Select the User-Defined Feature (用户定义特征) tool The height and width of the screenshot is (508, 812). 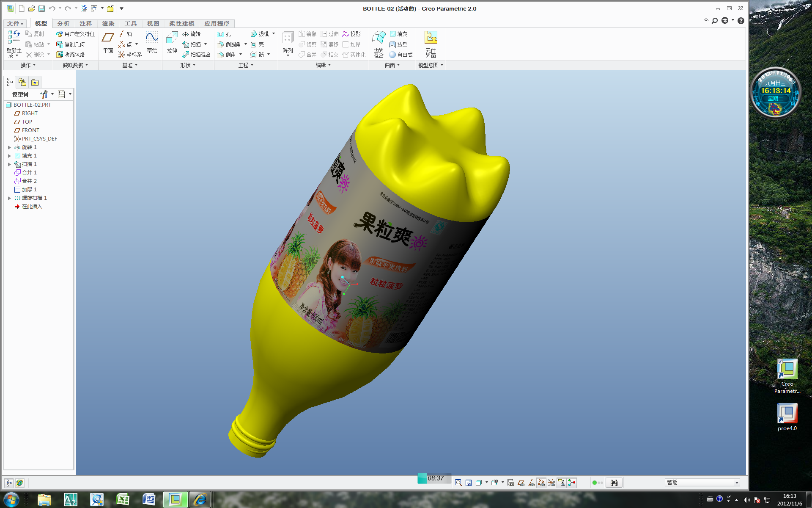click(76, 34)
